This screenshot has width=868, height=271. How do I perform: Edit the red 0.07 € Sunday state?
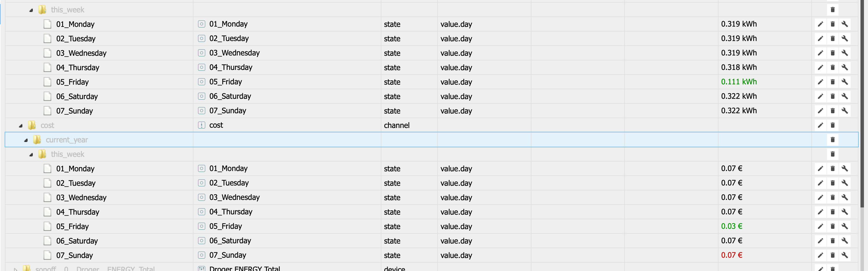click(820, 255)
